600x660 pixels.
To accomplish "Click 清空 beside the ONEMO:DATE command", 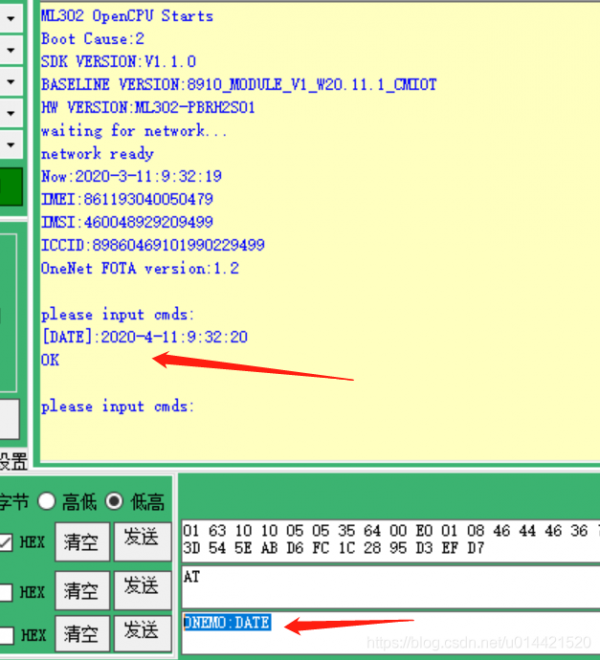I will [81, 633].
